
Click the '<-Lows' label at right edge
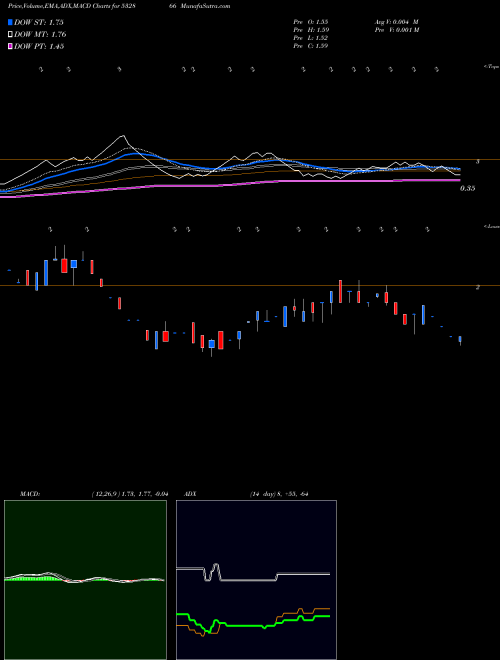491,226
